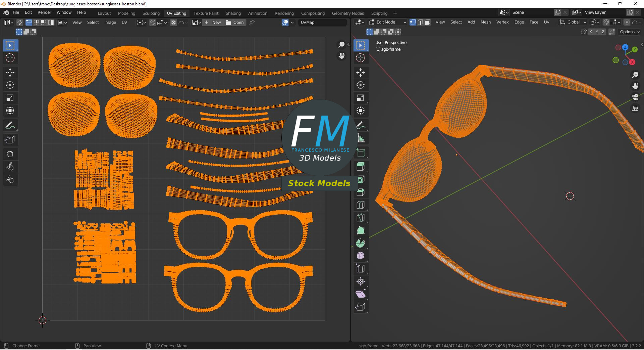
Task: Switch to the Texture Paint workspace tab
Action: click(206, 13)
